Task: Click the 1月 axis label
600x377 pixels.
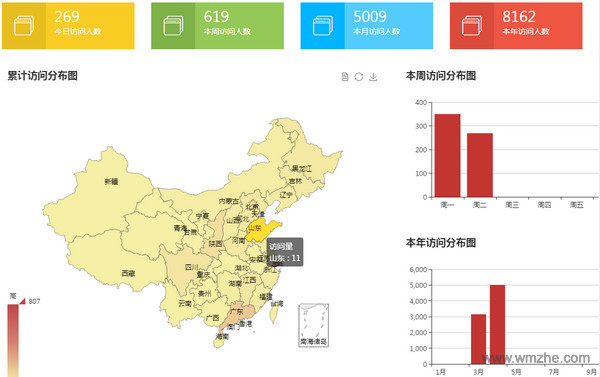Action: point(440,372)
